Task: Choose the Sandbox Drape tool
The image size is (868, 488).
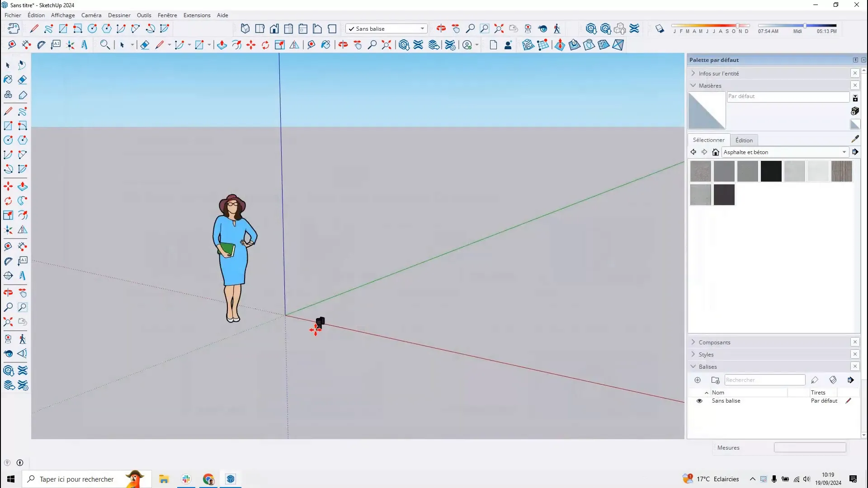Action: [x=589, y=45]
